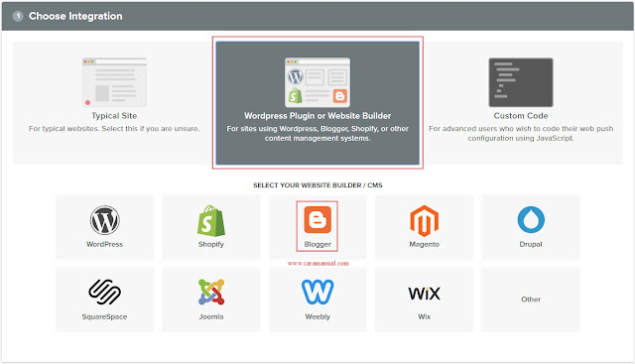The image size is (635, 364).
Task: Click the 'Select your website builder / CMS' heading
Action: point(317,185)
